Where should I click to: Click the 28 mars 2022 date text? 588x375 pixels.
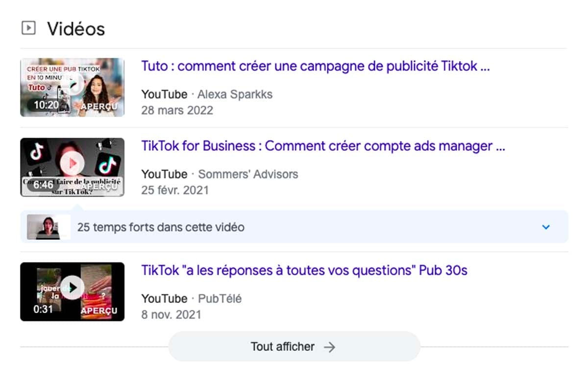[177, 110]
